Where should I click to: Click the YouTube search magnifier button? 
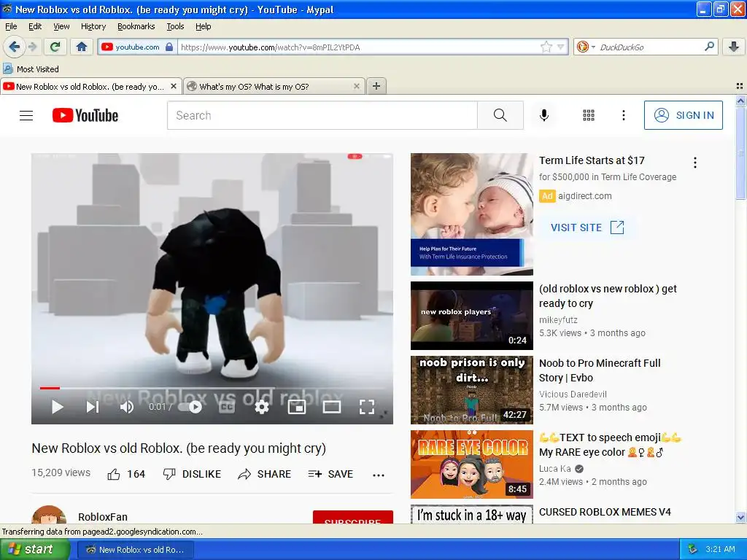500,115
